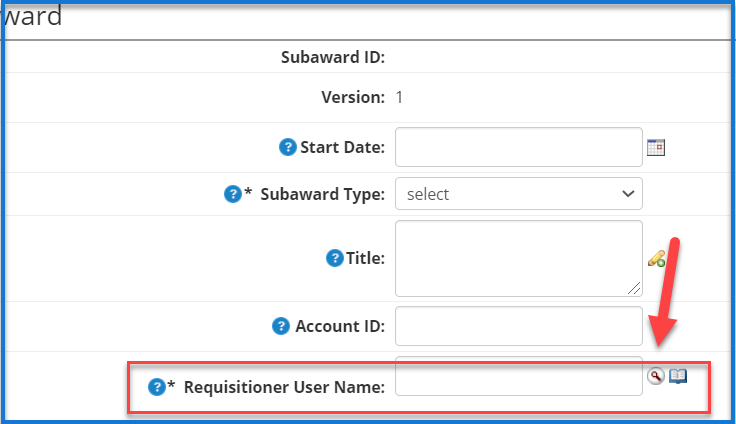Click the pencil edit icon beside Title
This screenshot has height=424, width=736.
tap(656, 258)
